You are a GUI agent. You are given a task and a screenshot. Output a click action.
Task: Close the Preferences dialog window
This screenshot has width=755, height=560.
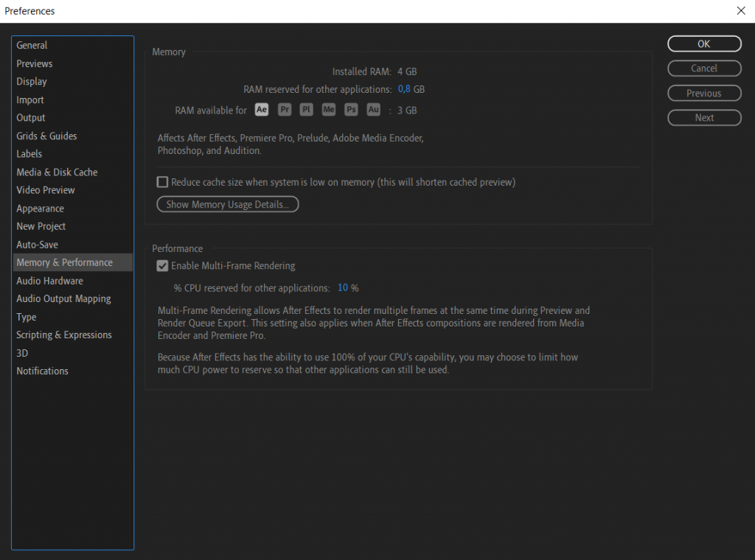point(741,11)
